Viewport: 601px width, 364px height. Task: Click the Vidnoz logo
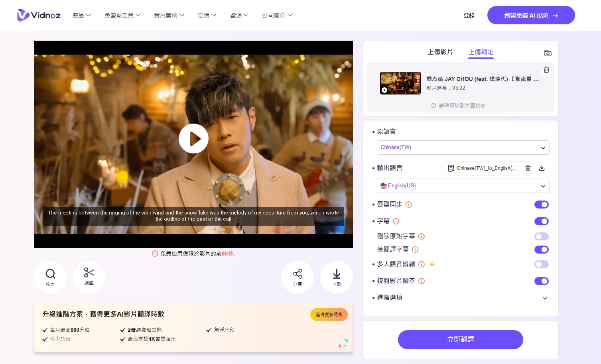tap(38, 15)
